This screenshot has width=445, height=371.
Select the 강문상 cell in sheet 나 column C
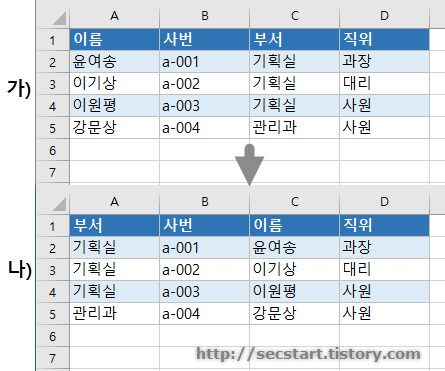pos(294,313)
